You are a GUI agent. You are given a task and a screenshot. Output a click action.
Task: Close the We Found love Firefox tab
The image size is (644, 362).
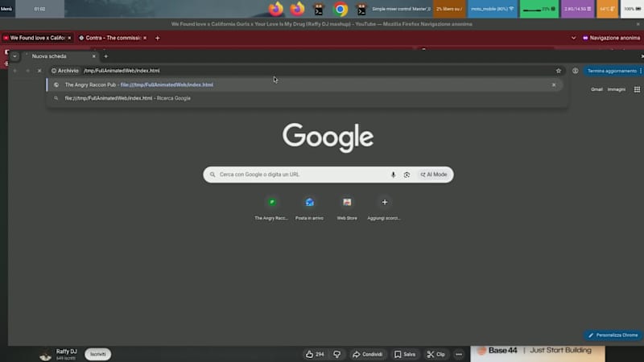tap(69, 38)
